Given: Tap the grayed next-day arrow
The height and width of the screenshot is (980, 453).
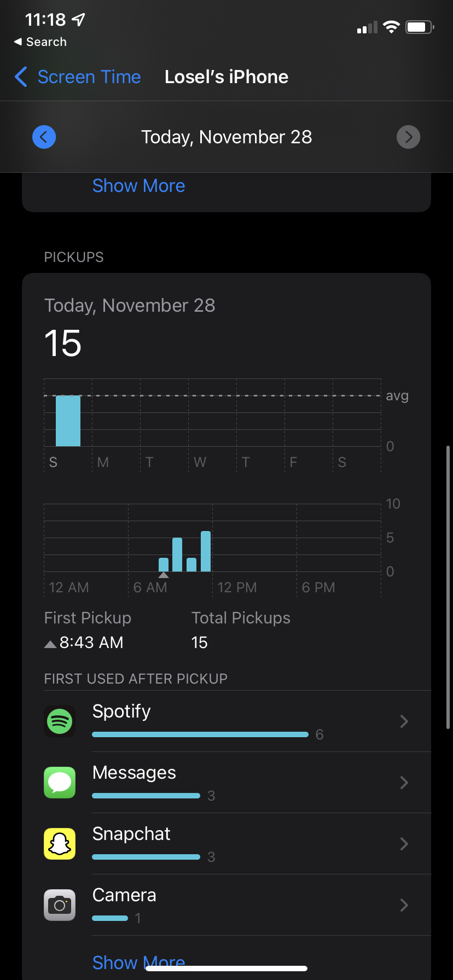Looking at the screenshot, I should click(x=408, y=137).
